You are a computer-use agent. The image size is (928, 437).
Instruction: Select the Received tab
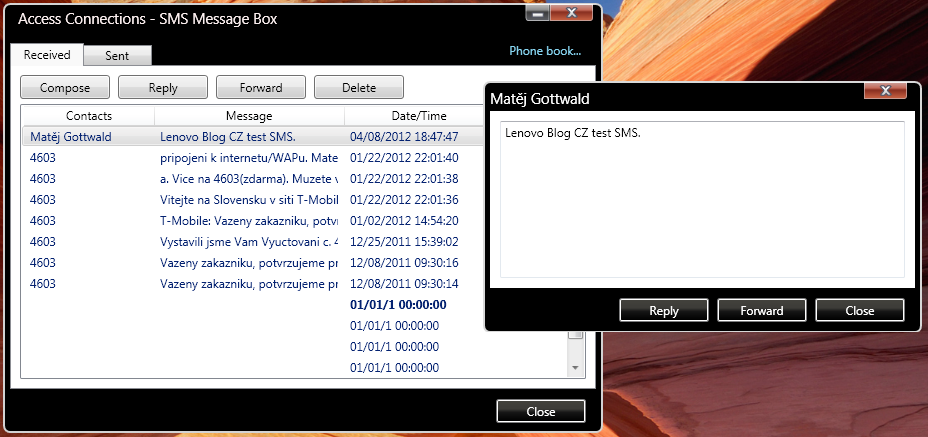[47, 56]
